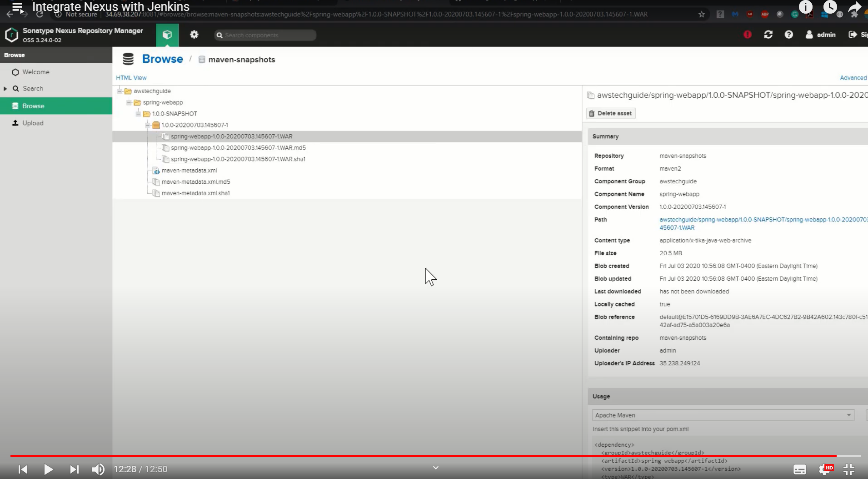Select maven-metadata.xml.sha1 asset
The height and width of the screenshot is (479, 868).
(x=195, y=193)
